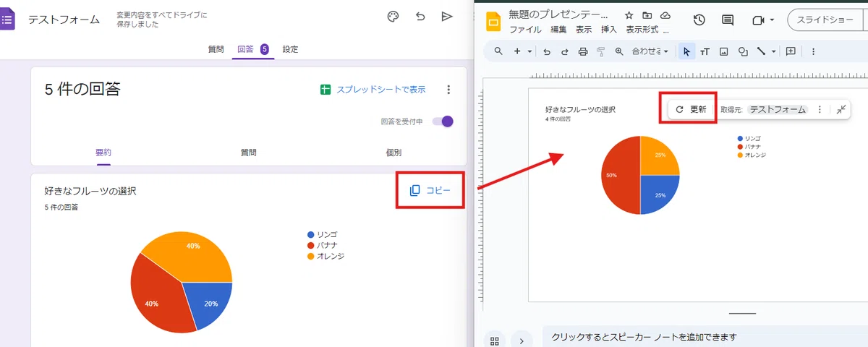868x347 pixels.
Task: Click the 更新 chart refresh button
Action: point(691,109)
